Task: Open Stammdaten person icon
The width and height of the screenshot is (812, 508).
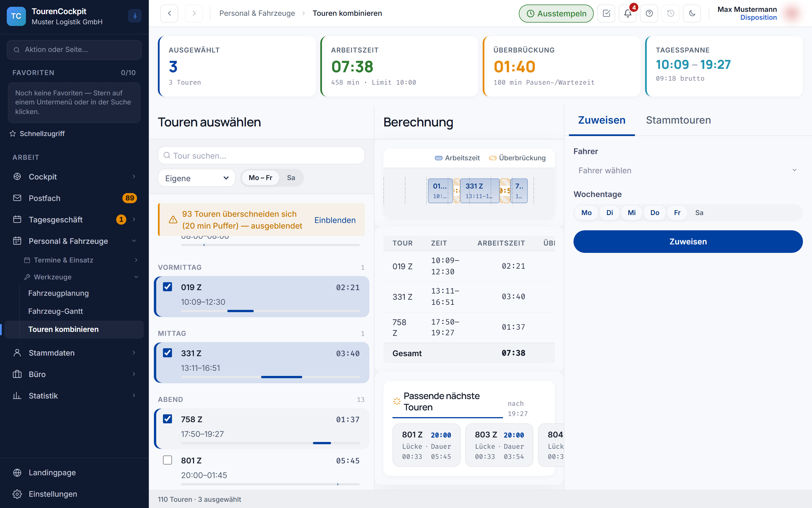Action: point(17,353)
